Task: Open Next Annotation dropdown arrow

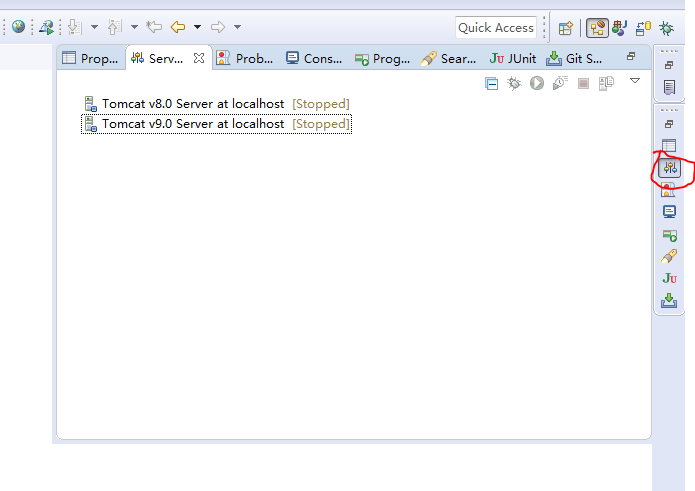Action: (x=94, y=27)
